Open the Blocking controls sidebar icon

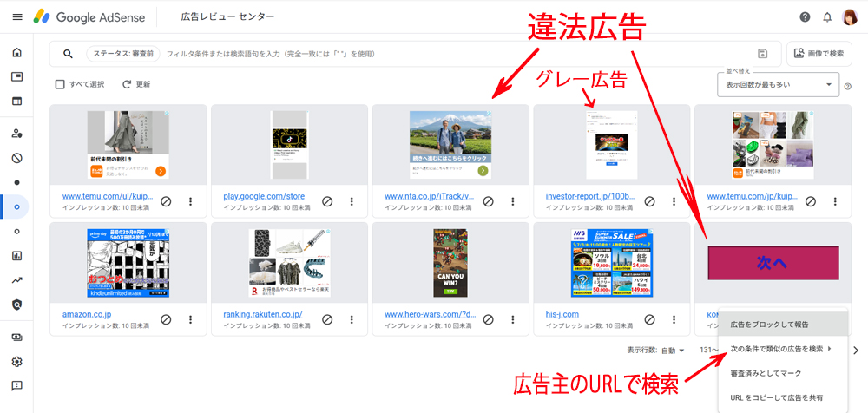pos(17,158)
